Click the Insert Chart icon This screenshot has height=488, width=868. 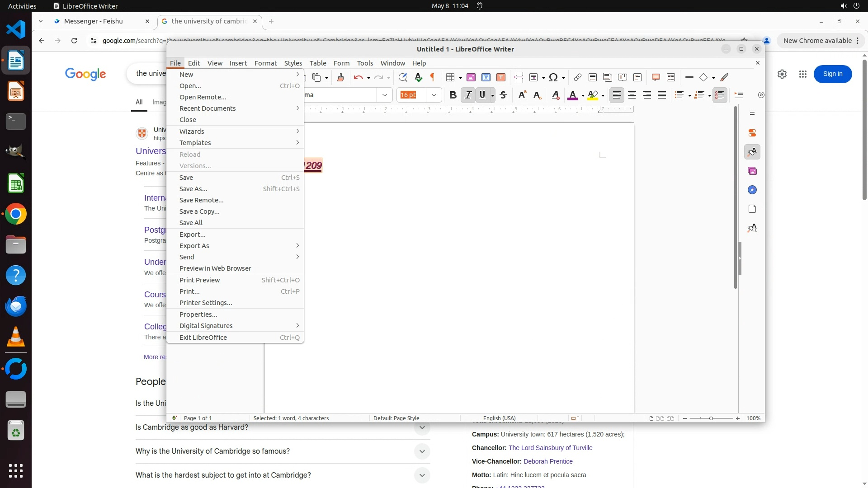[x=486, y=77]
